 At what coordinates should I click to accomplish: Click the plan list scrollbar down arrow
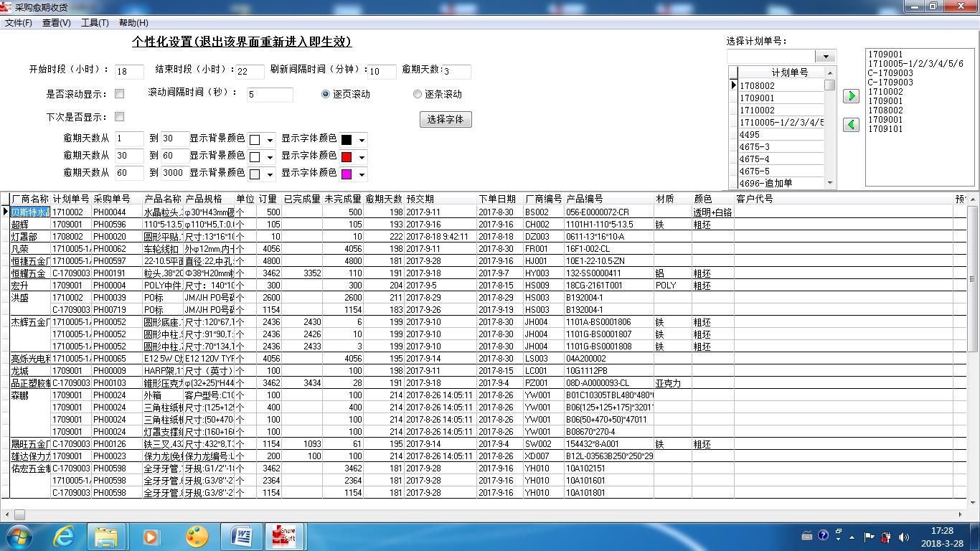click(830, 183)
